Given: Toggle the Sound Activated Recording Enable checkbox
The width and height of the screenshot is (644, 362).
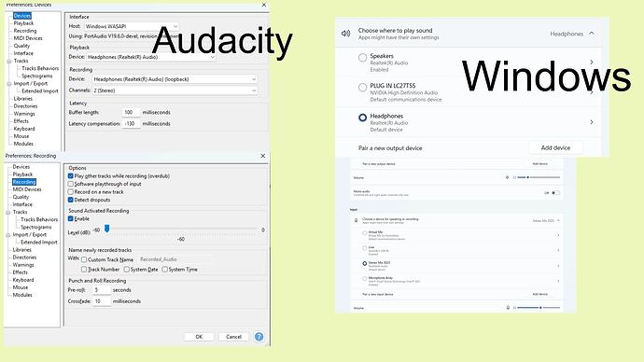Looking at the screenshot, I should [71, 218].
